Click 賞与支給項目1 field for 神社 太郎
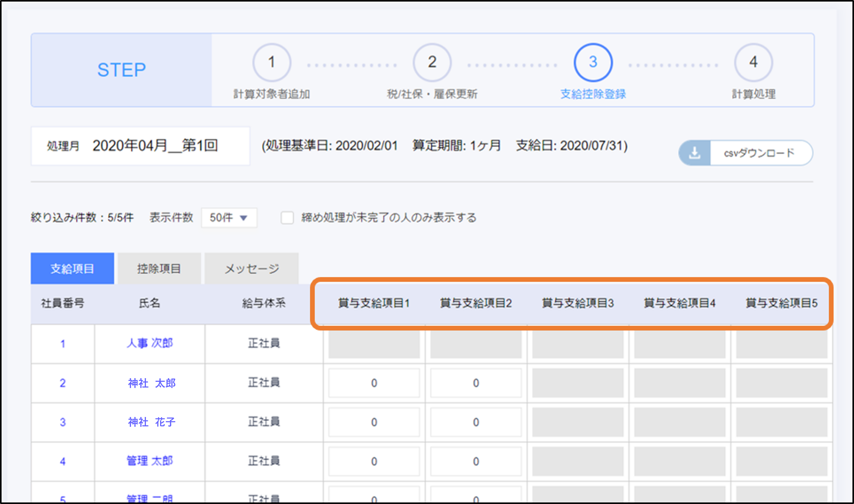The image size is (854, 504). pyautogui.click(x=374, y=383)
